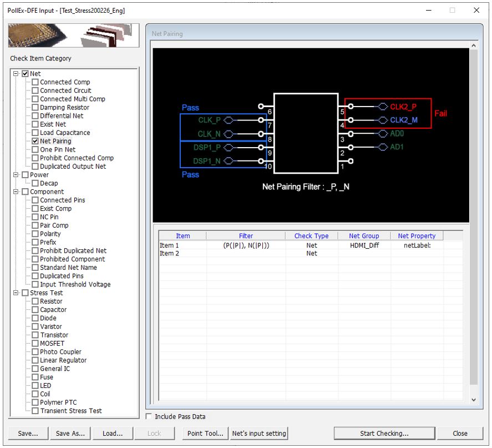This screenshot has height=448, width=492.
Task: Check the Differential Net item
Action: 35,116
